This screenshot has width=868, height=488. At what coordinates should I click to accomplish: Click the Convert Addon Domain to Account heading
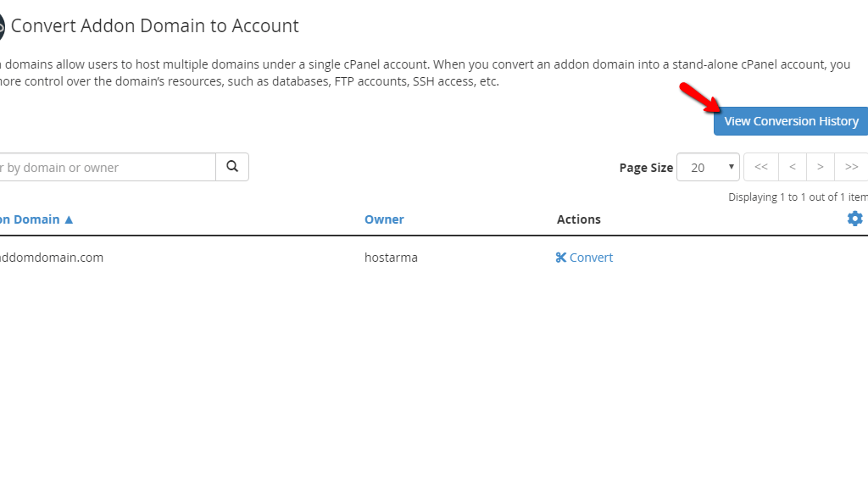pos(154,26)
